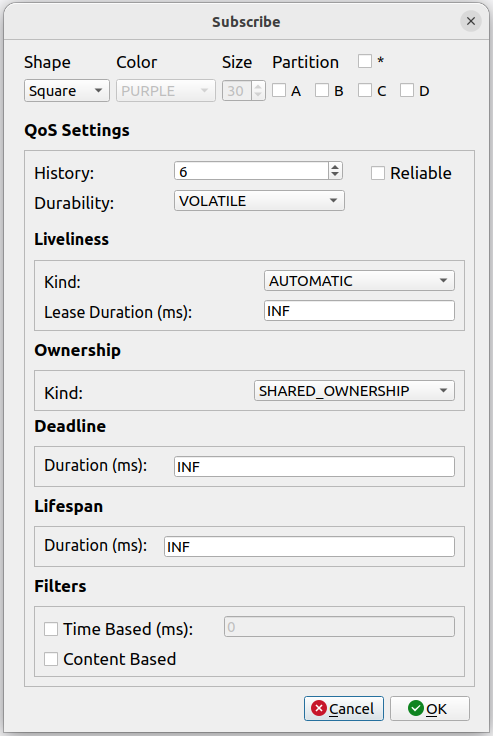Check partition A checkbox
This screenshot has height=736, width=493.
pos(279,90)
